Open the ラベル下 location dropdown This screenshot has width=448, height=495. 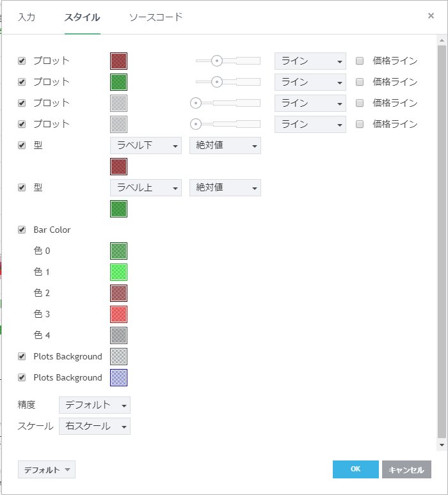click(x=146, y=145)
